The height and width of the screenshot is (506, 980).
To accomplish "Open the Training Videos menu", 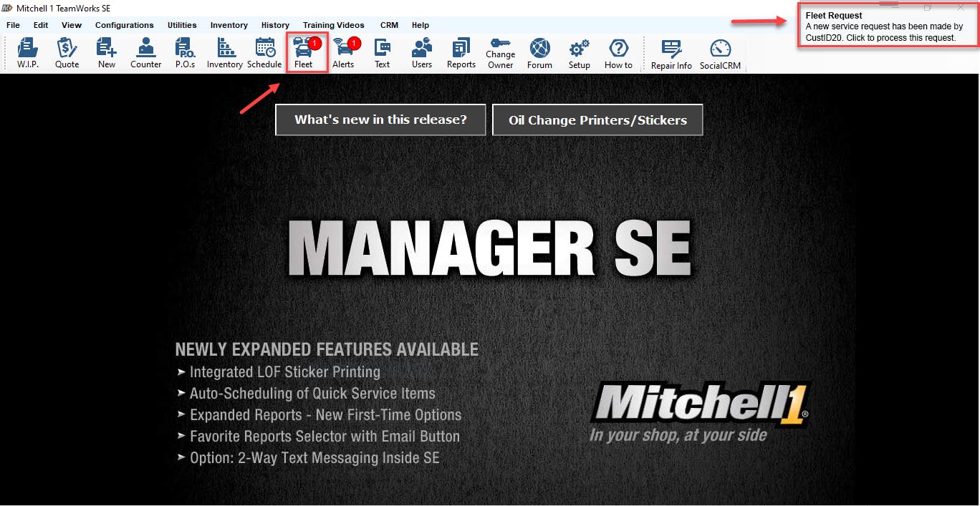I will pos(334,25).
